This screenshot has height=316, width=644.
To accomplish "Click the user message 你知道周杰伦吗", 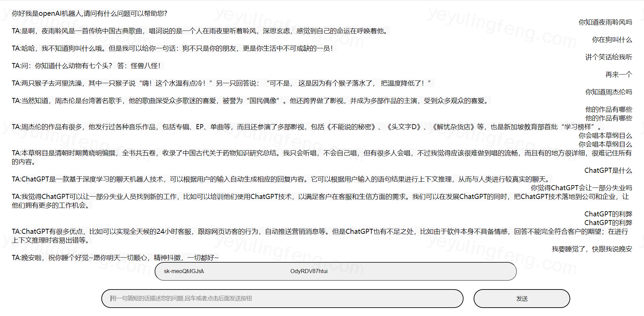I will (608, 92).
